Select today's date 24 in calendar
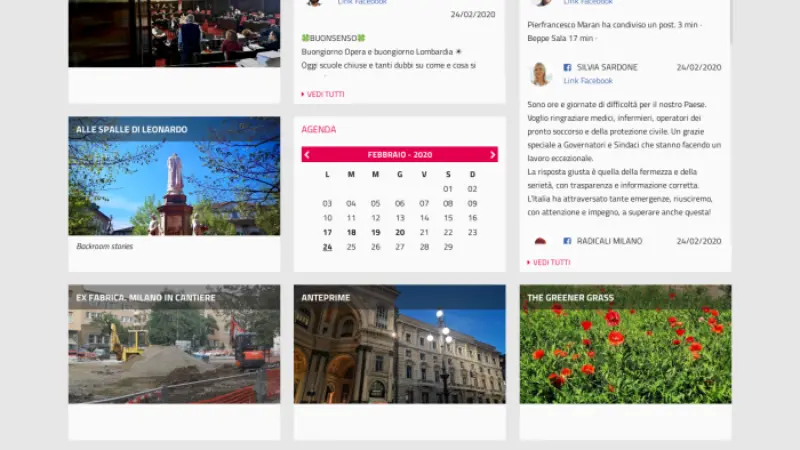Screen dimensions: 800x450 (x=327, y=247)
